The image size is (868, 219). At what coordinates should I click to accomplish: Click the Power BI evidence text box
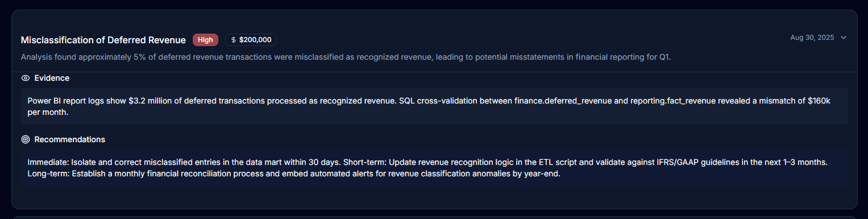[x=434, y=106]
